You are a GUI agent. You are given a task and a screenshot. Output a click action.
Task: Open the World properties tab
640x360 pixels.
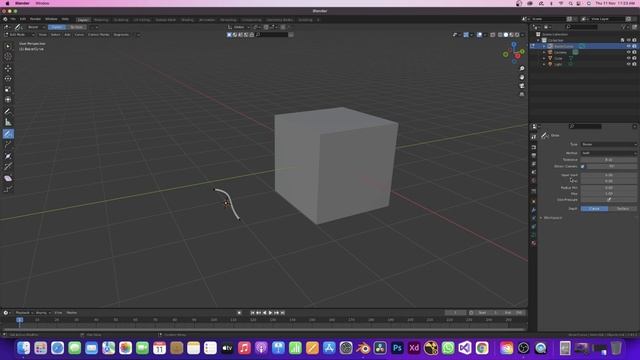533,180
